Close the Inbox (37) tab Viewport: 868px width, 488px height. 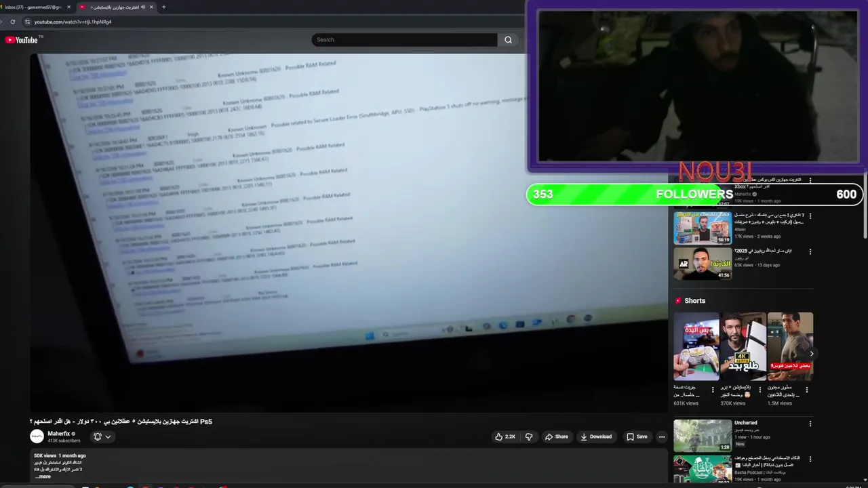(x=68, y=7)
